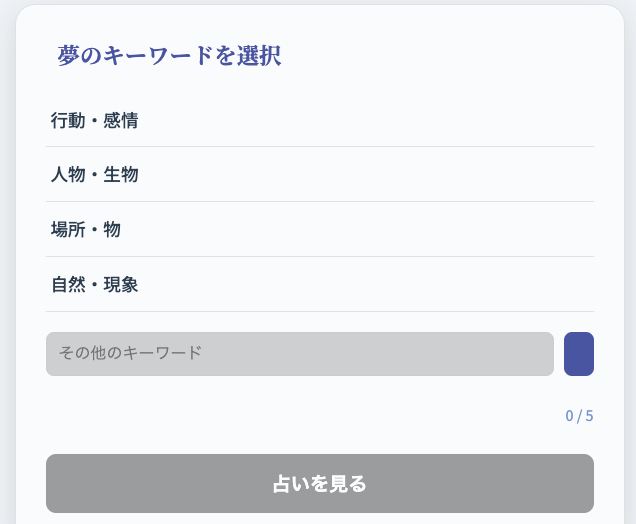636x524 pixels.
Task: Focus the other-keyword input box
Action: (299, 354)
